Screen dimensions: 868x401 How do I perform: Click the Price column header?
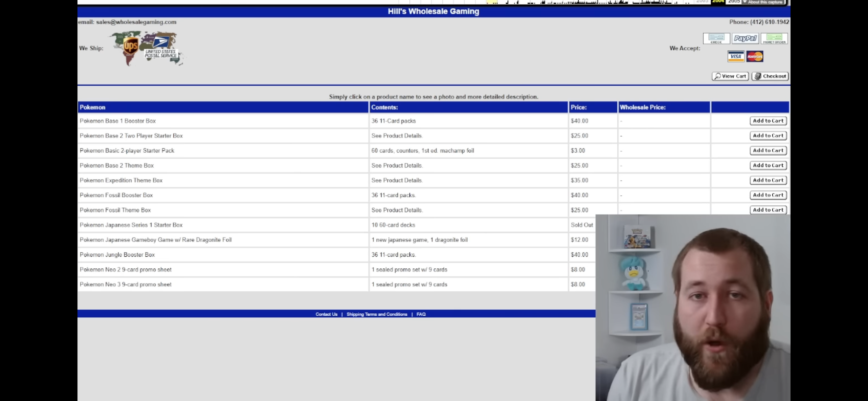coord(593,107)
